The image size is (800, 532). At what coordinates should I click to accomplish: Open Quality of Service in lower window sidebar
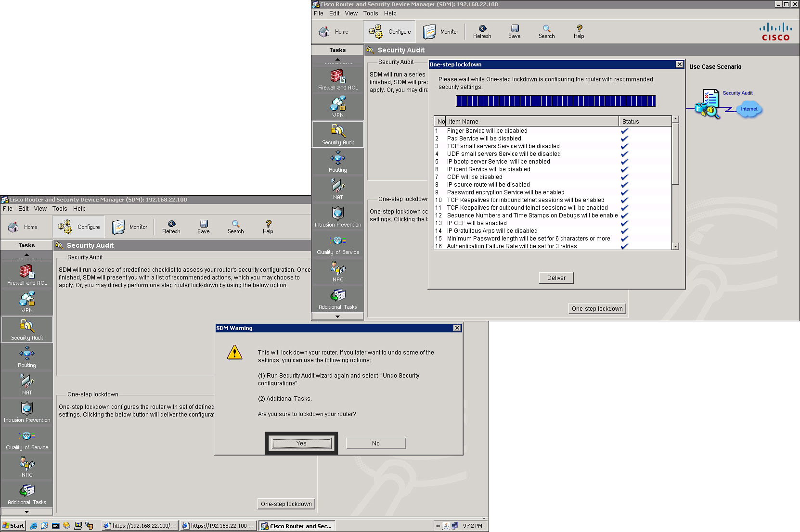tap(27, 439)
